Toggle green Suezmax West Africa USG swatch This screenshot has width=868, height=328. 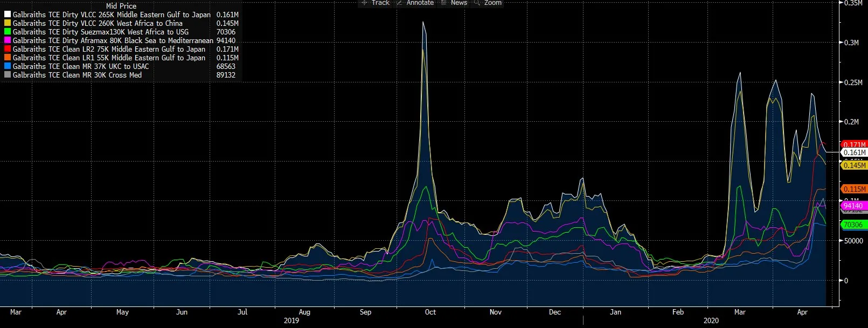[8, 32]
